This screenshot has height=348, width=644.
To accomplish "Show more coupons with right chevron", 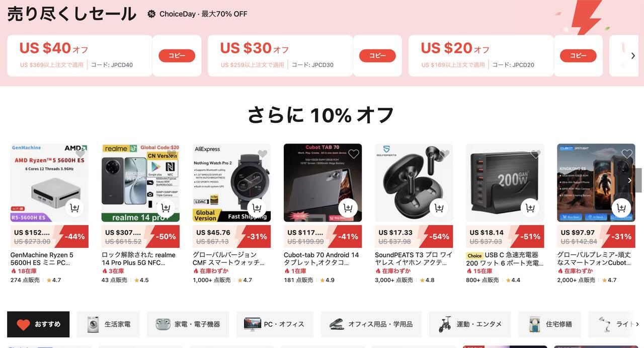I will click(x=633, y=56).
